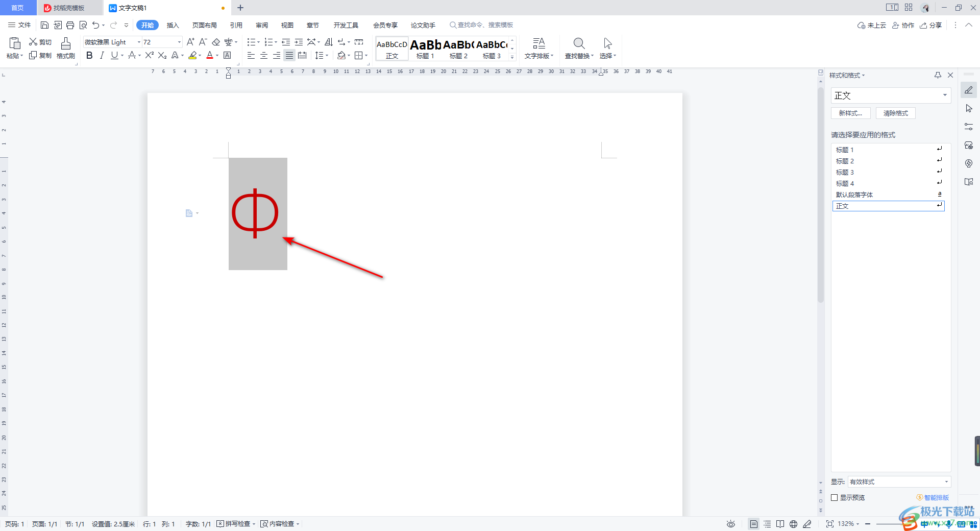Align text left

[x=251, y=55]
